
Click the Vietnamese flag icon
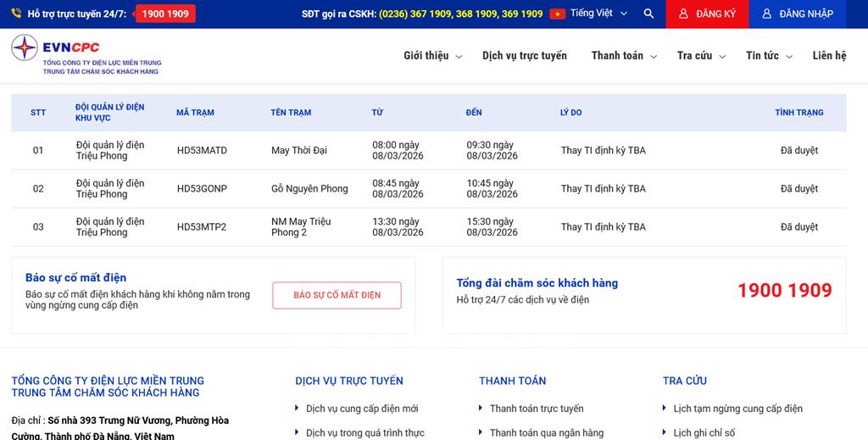[557, 14]
